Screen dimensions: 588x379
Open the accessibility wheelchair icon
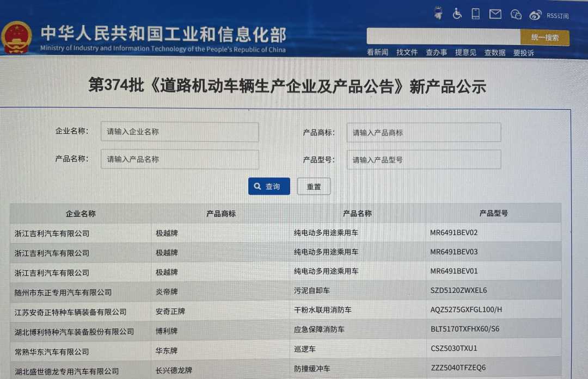457,14
